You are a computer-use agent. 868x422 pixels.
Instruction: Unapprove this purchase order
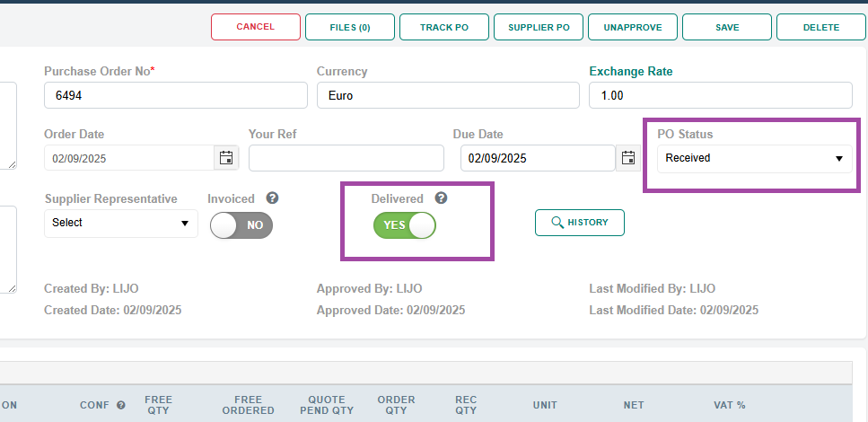[633, 27]
